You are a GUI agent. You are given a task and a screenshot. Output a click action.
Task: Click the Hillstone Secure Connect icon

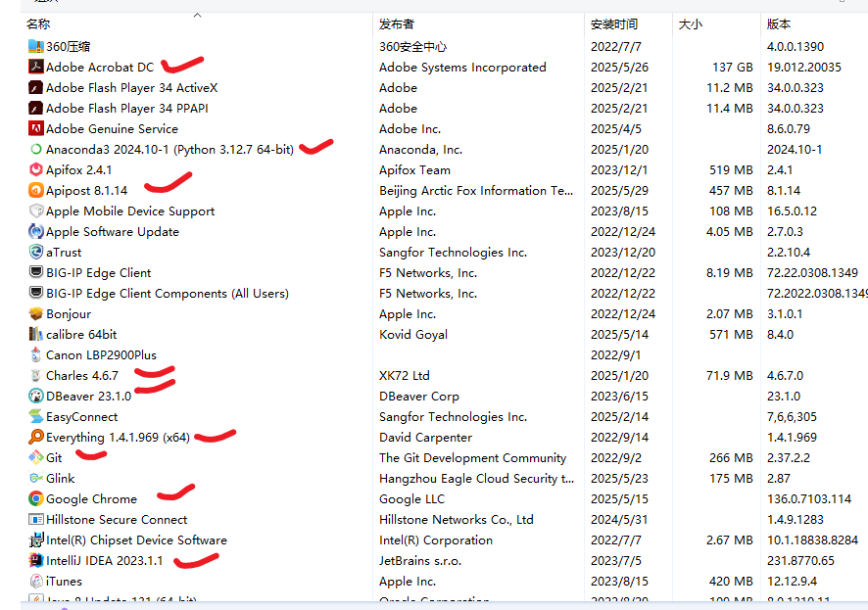click(36, 519)
